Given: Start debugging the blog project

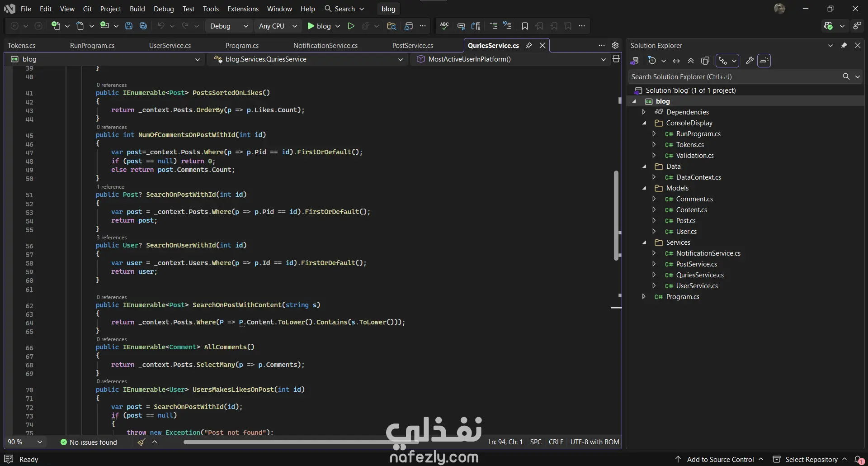Looking at the screenshot, I should coord(319,26).
